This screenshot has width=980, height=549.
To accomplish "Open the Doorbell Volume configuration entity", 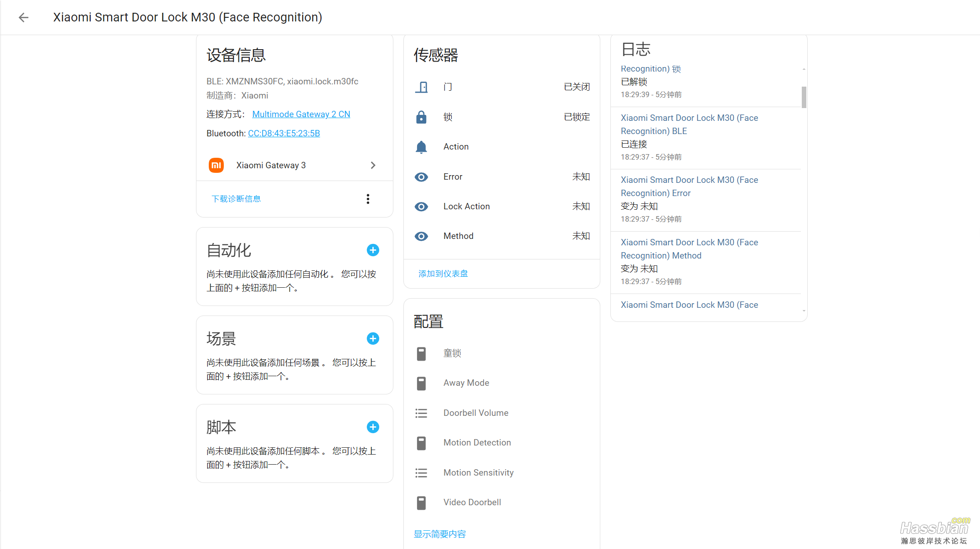I will click(502, 413).
